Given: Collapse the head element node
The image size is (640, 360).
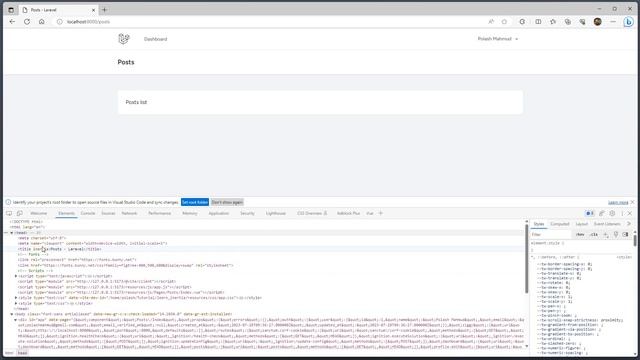Looking at the screenshot, I should coord(12,233).
